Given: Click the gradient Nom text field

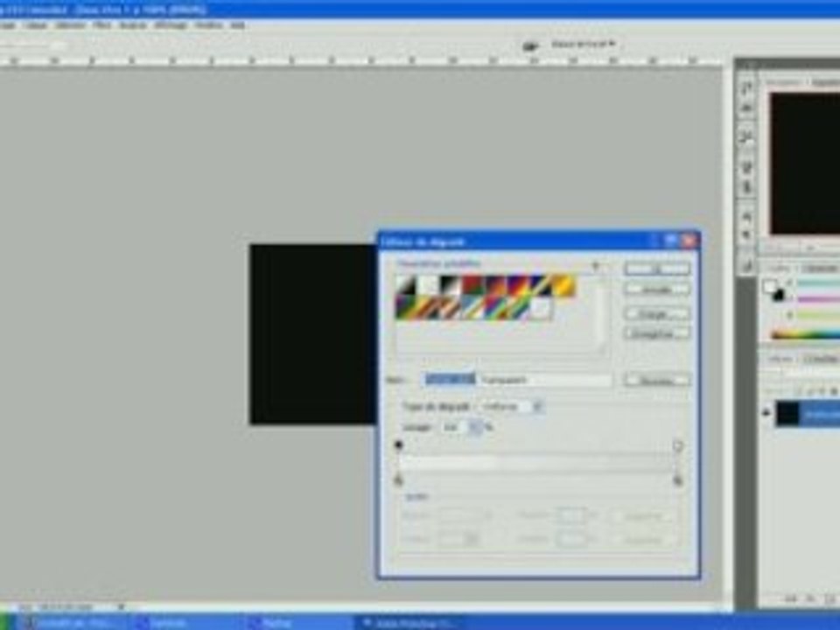Looking at the screenshot, I should [x=517, y=380].
